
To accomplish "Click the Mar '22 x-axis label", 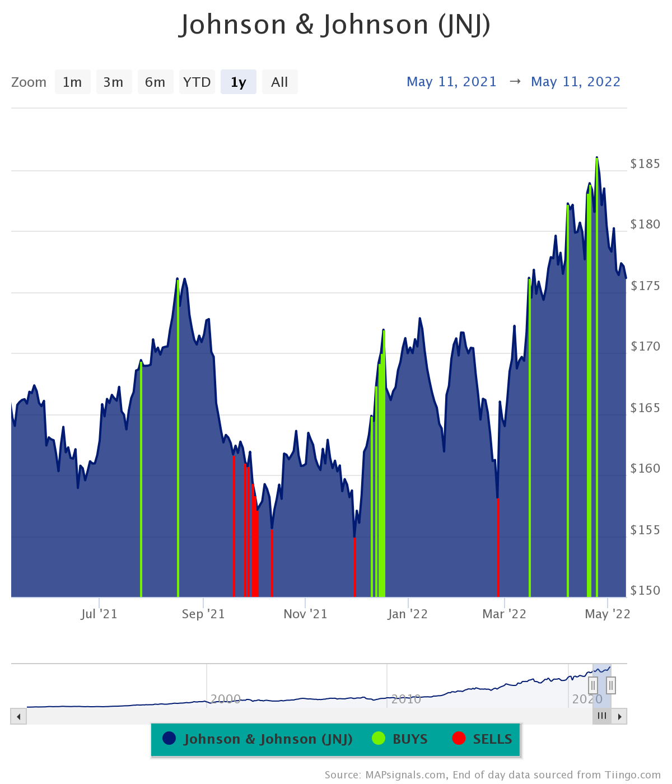I will click(x=505, y=614).
